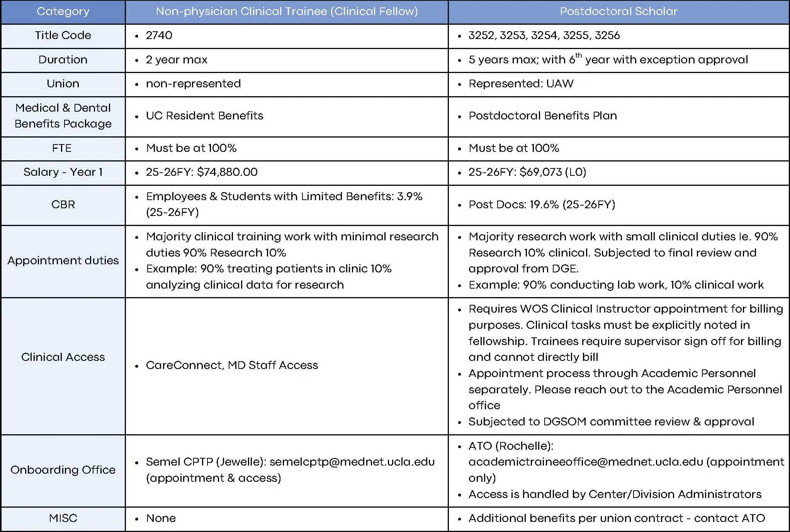Click the semelcptp@mednet.ucla.edu email address

(x=352, y=462)
